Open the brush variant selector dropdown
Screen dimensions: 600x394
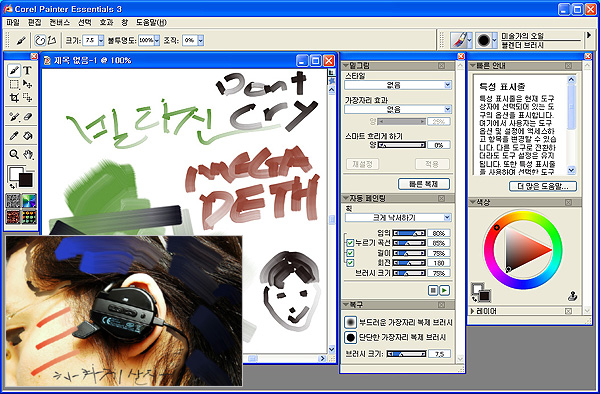pos(494,40)
